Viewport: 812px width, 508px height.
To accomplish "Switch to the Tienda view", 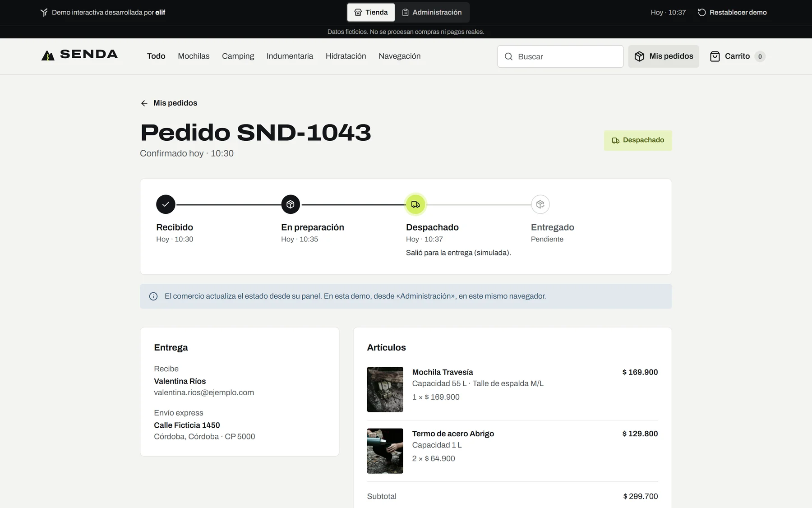I will click(371, 13).
